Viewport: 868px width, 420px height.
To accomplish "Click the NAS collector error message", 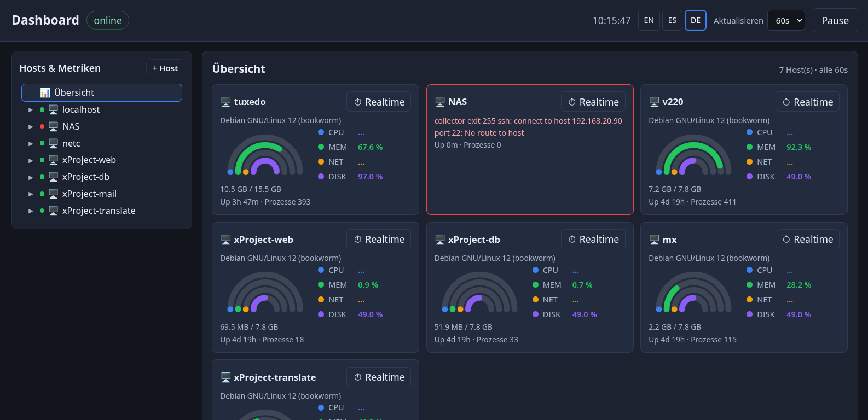I will pos(528,127).
